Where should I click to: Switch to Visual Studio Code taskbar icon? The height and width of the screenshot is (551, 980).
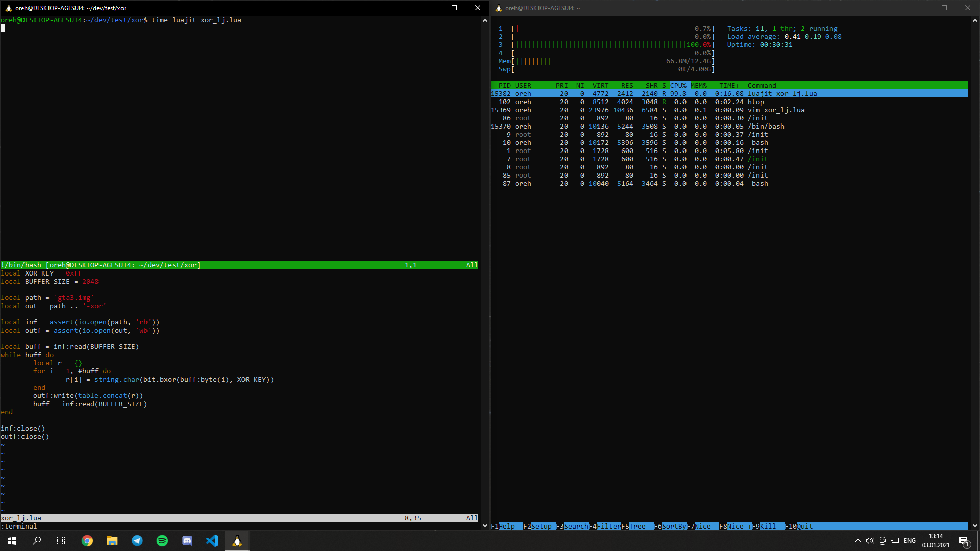click(x=212, y=541)
